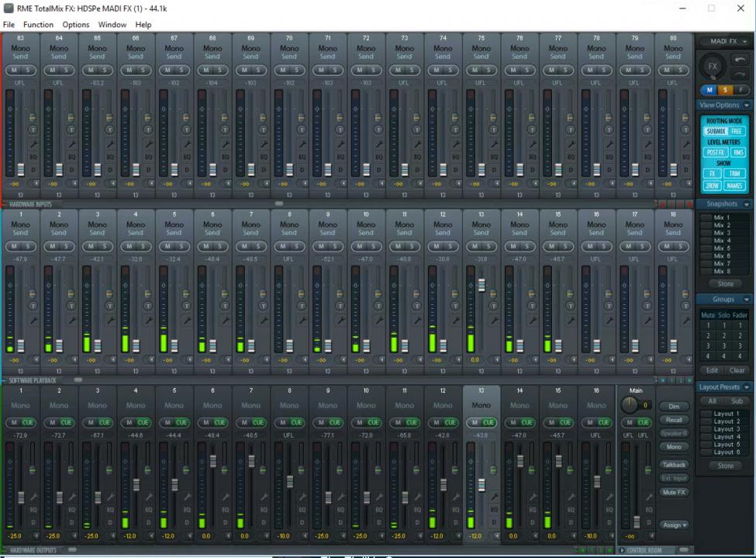Toggle global Solo S button in right panel
This screenshot has height=558, width=756.
(725, 90)
